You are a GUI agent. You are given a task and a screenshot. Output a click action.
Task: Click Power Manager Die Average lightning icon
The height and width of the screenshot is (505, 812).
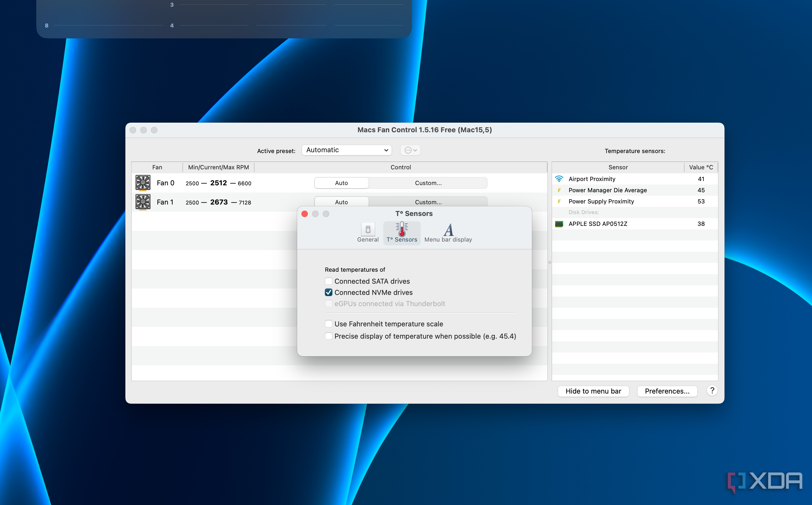click(x=559, y=190)
